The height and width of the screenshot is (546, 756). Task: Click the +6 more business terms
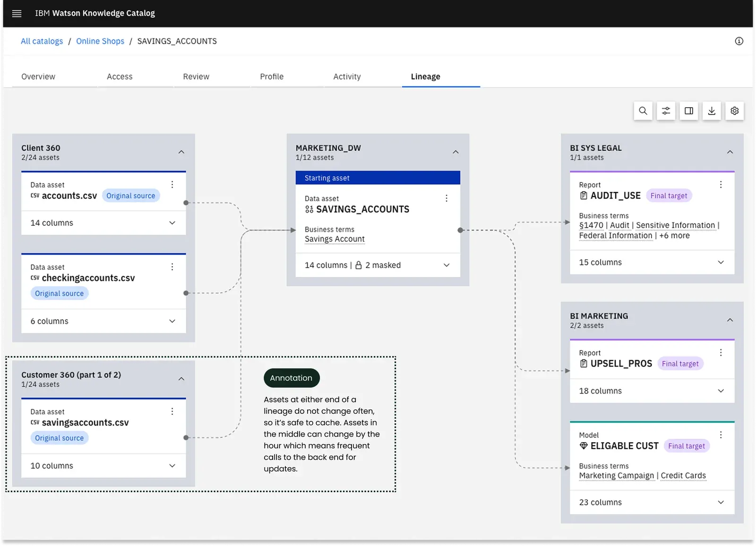tap(674, 236)
